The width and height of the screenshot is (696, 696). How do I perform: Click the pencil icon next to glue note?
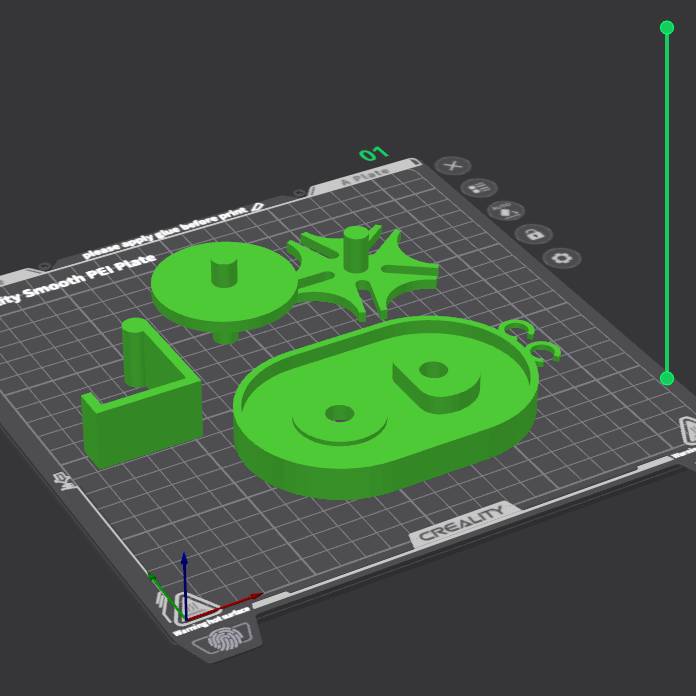258,206
